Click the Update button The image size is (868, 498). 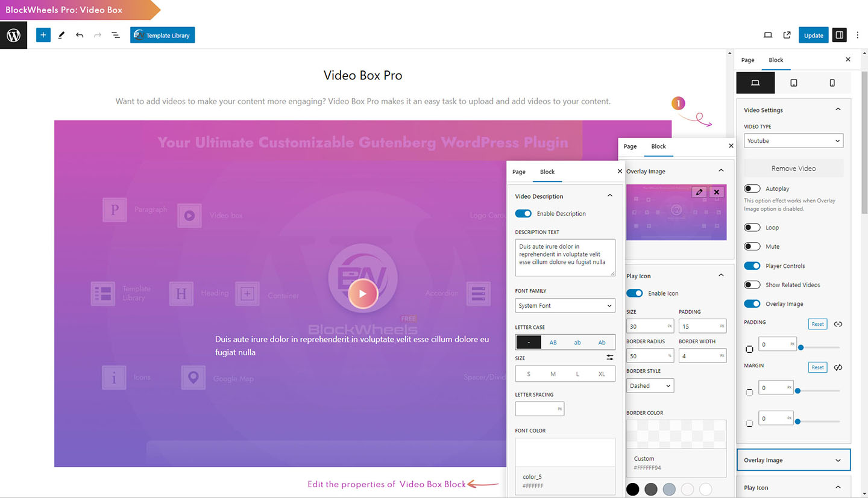click(x=813, y=36)
